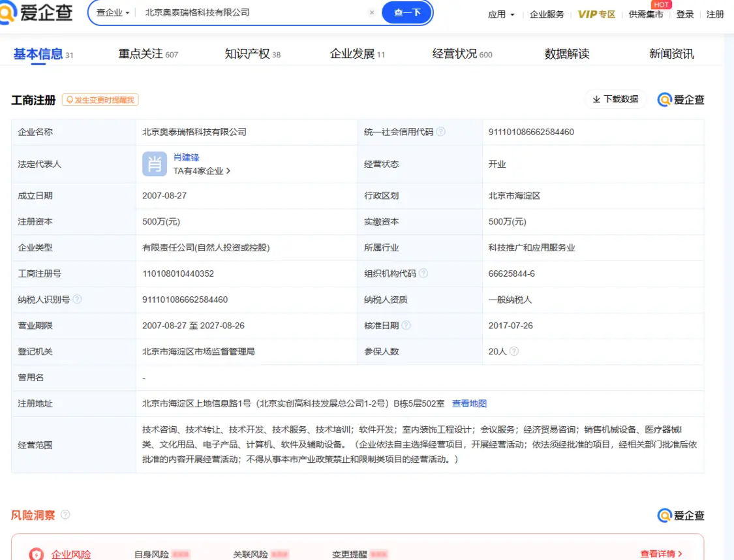Click the 爱企查 logo in the header
Image resolution: width=734 pixels, height=560 pixels.
tap(37, 12)
